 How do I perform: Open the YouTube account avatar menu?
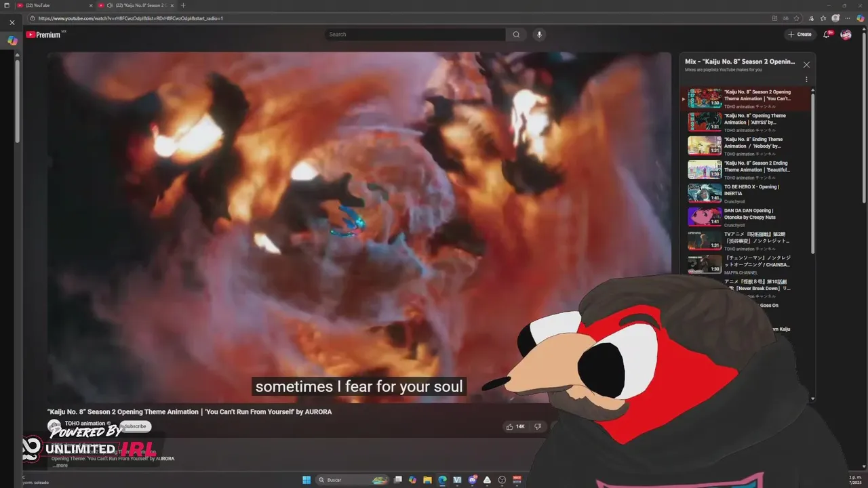point(846,35)
